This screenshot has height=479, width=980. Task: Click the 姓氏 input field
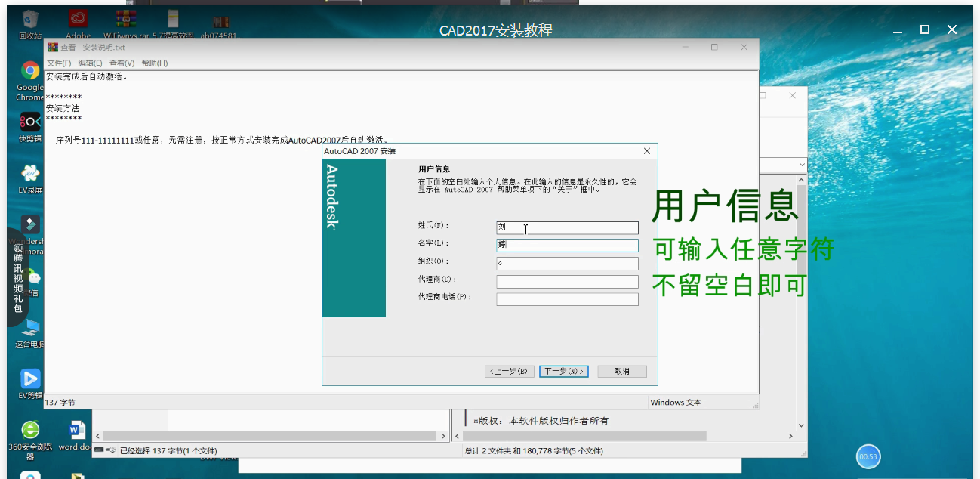(567, 227)
